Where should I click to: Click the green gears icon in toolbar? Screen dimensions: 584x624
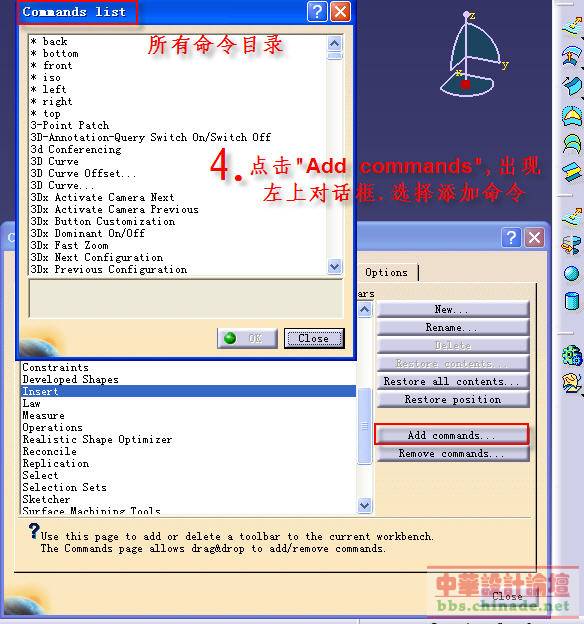(x=572, y=355)
